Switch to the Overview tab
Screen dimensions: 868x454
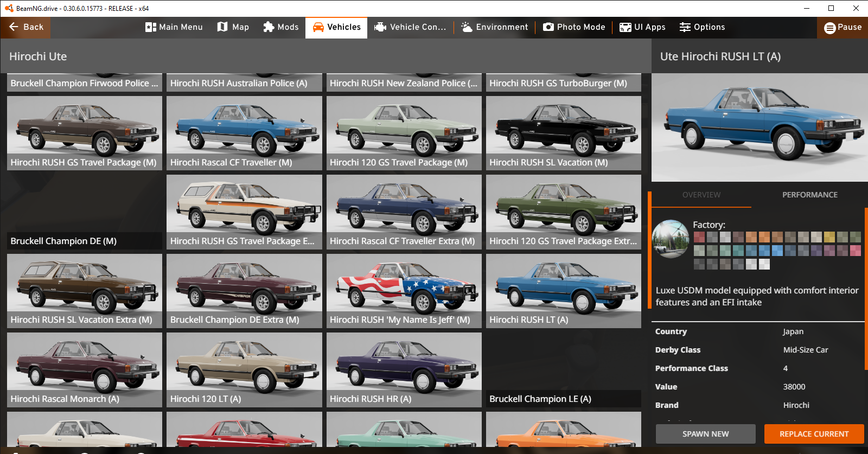701,195
